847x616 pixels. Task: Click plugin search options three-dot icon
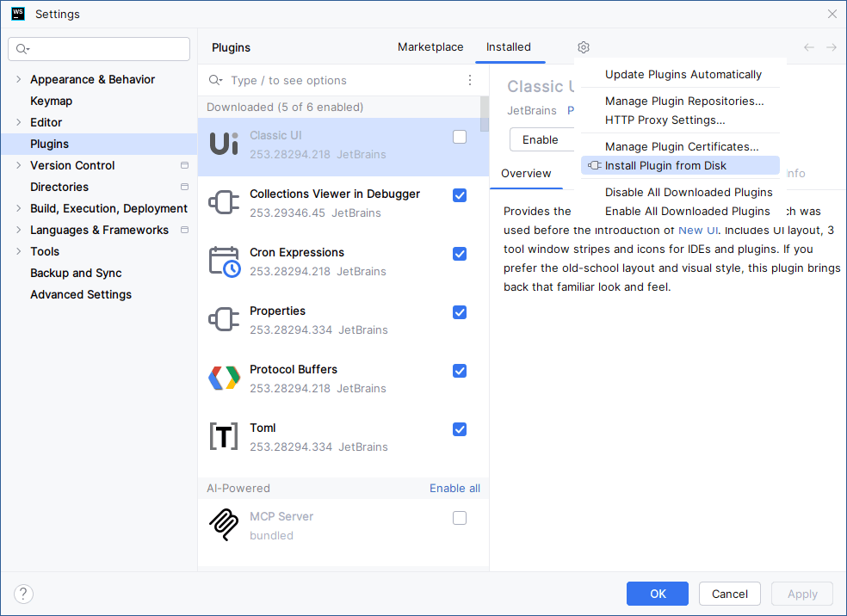(x=470, y=80)
